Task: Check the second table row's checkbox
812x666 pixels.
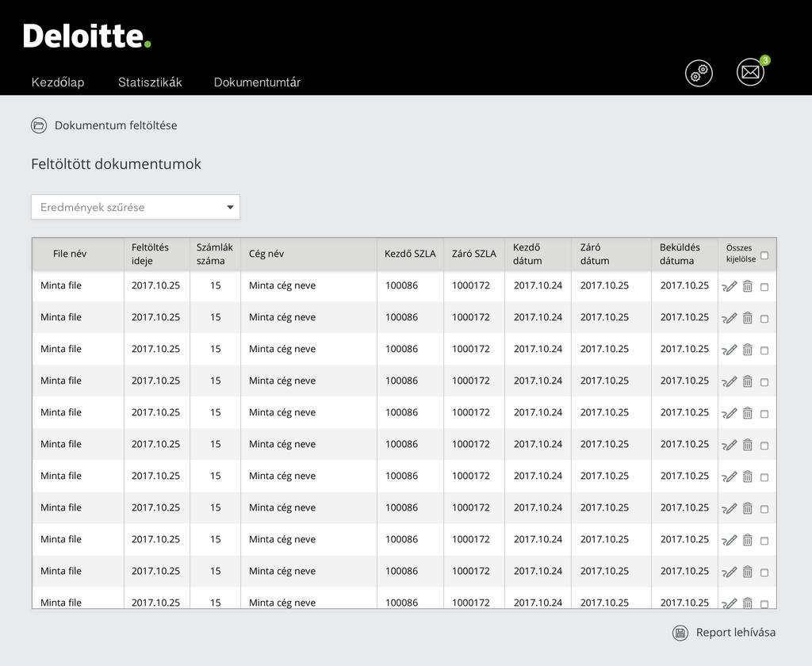Action: 764,319
